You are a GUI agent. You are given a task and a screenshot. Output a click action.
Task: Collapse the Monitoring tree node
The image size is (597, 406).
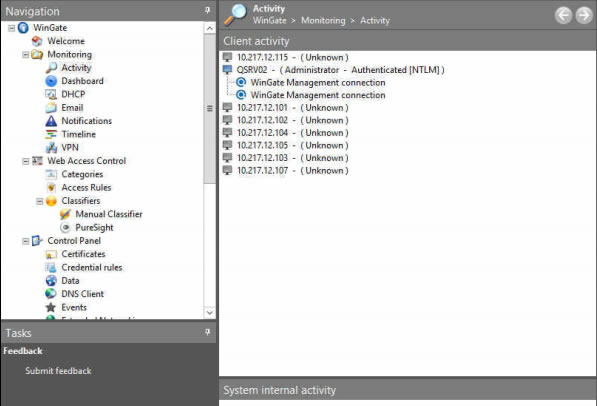pyautogui.click(x=26, y=55)
